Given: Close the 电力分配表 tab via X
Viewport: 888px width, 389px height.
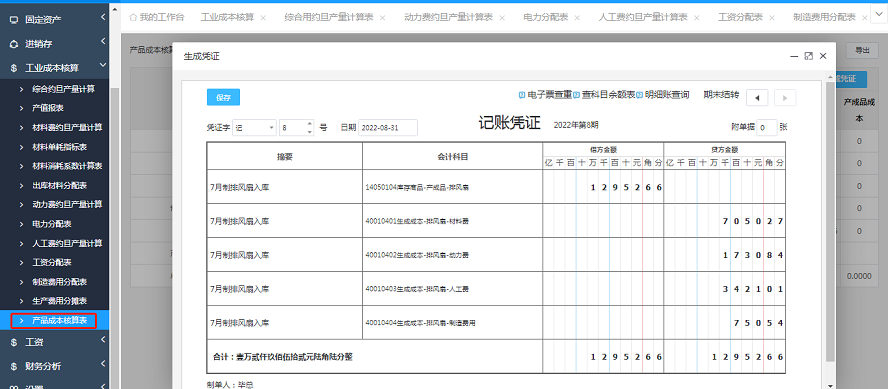Looking at the screenshot, I should (x=577, y=18).
